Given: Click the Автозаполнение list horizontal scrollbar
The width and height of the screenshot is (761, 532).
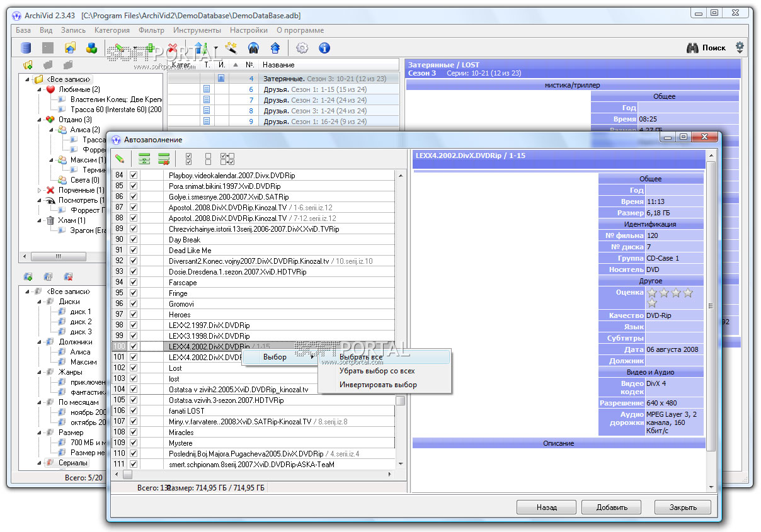Looking at the screenshot, I should tap(253, 475).
